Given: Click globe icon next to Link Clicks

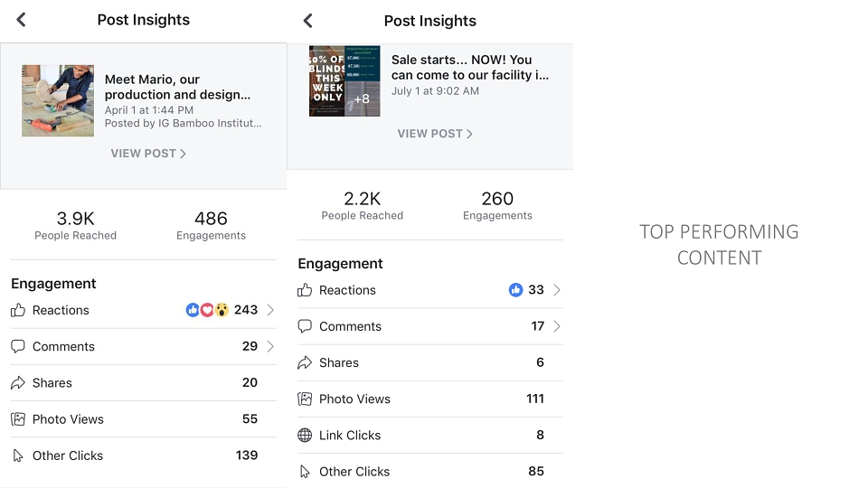Looking at the screenshot, I should (x=305, y=436).
